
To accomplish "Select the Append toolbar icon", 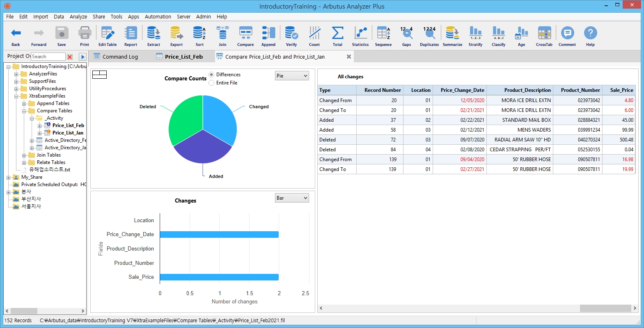I will tap(268, 33).
